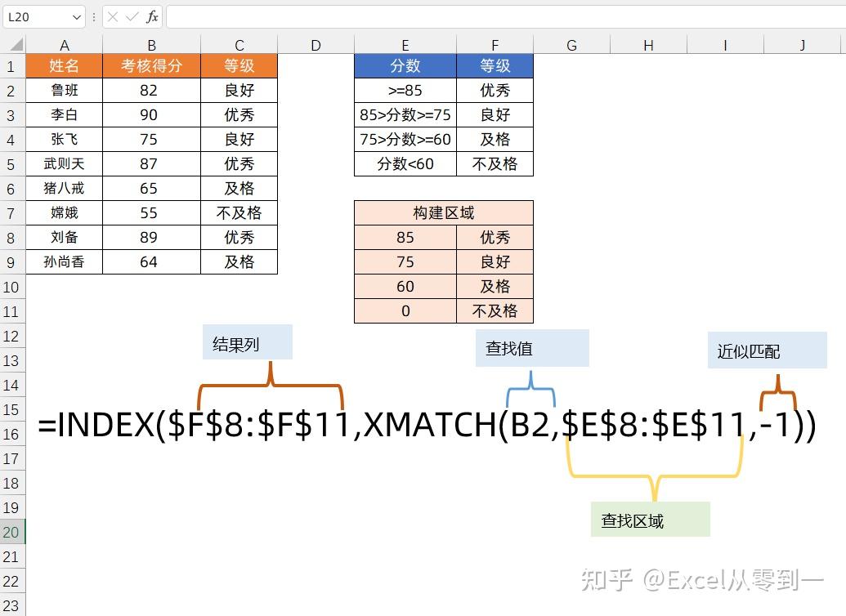Select the 分数 blue header cell
Image resolution: width=846 pixels, height=616 pixels.
(405, 65)
